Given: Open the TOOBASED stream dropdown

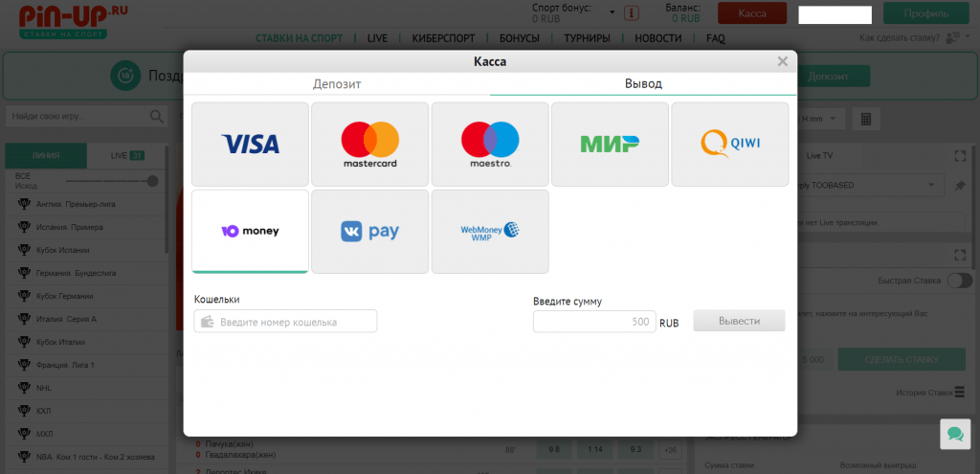Looking at the screenshot, I should (871, 186).
